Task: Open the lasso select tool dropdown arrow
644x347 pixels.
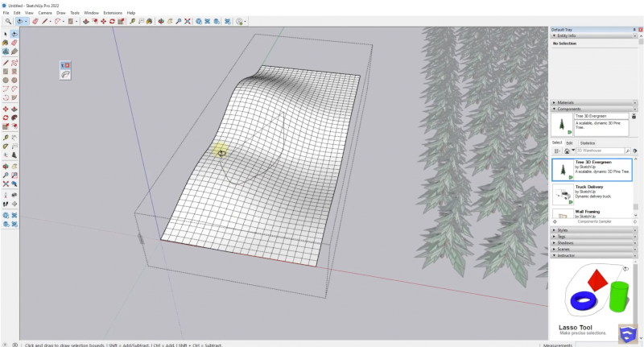Action: [27, 21]
